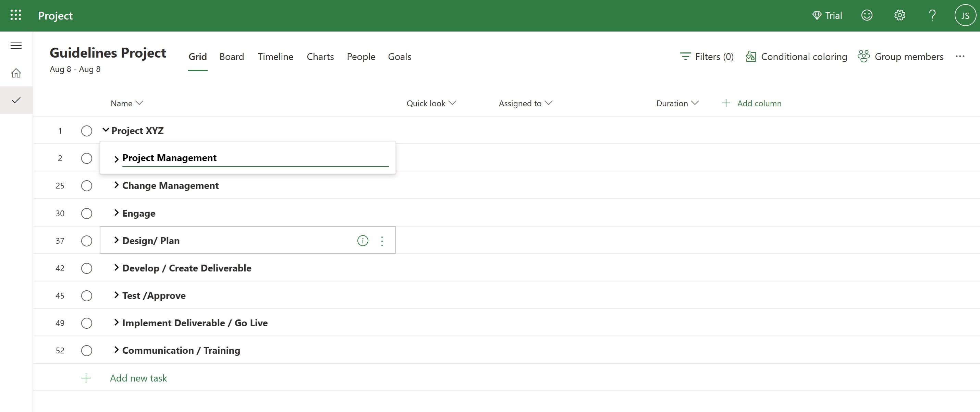
Task: Open the app launcher waffle icon
Action: click(16, 15)
